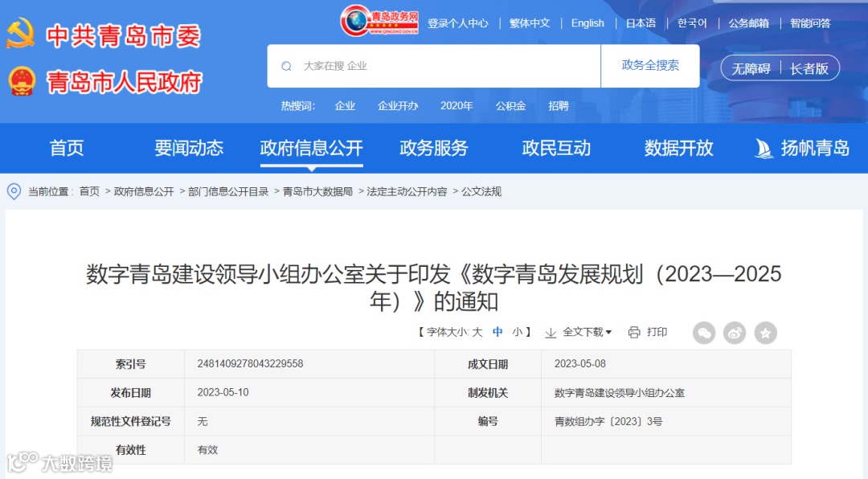This screenshot has width=868, height=479.
Task: Click 登录个人中心 link
Action: [x=458, y=23]
